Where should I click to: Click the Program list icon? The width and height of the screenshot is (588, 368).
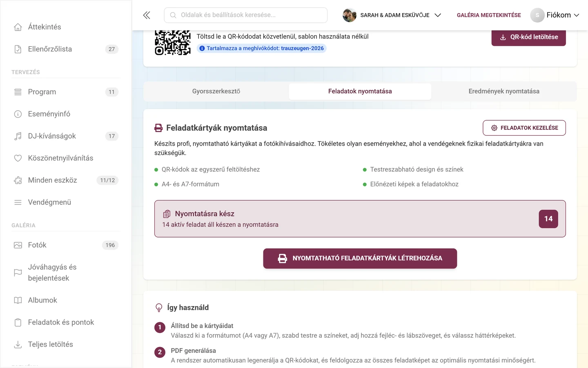tap(18, 92)
